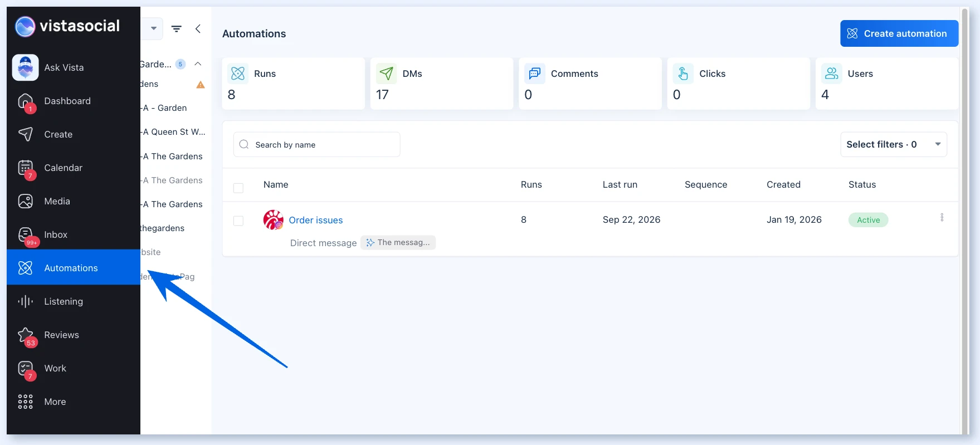Image resolution: width=980 pixels, height=445 pixels.
Task: Open the Reviews star icon
Action: tap(26, 335)
